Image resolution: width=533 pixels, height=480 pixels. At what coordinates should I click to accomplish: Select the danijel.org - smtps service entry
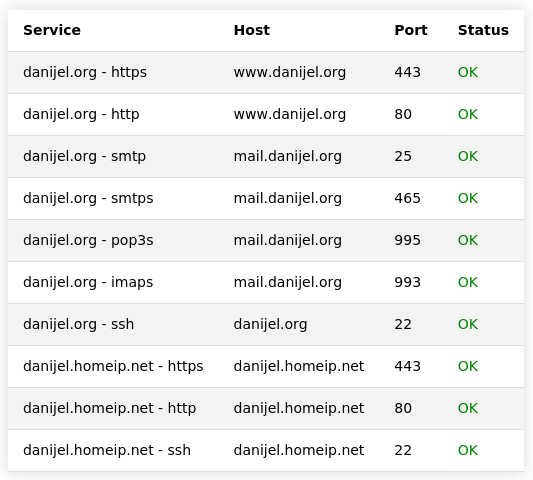(x=88, y=198)
